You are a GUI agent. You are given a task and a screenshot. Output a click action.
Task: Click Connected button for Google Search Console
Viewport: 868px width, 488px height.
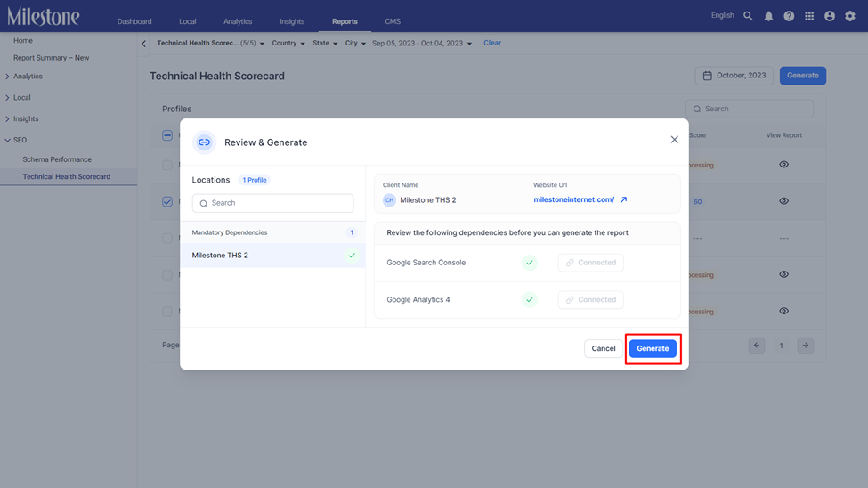[590, 263]
